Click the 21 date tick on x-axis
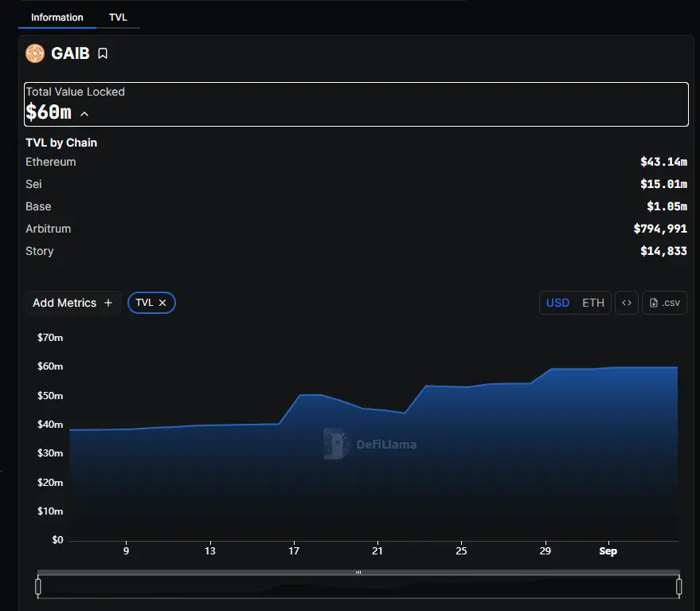 pyautogui.click(x=377, y=550)
